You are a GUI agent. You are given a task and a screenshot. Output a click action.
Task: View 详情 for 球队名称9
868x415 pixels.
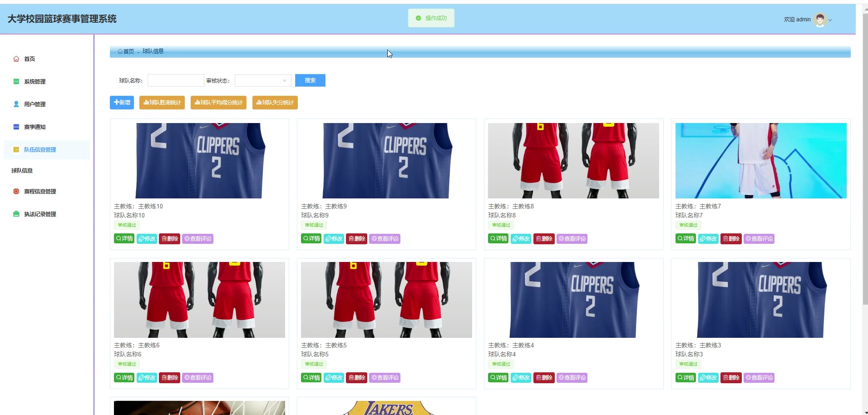click(311, 239)
